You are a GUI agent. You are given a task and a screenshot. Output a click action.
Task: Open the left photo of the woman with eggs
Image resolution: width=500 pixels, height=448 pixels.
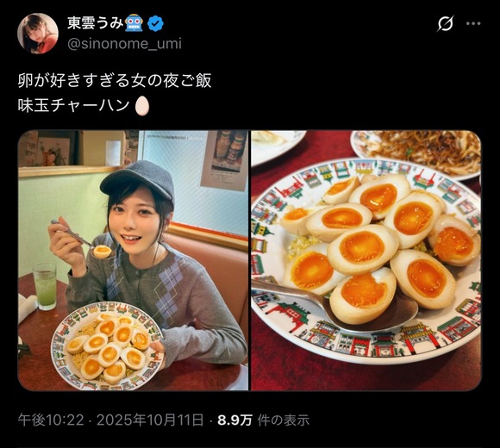pos(133,260)
